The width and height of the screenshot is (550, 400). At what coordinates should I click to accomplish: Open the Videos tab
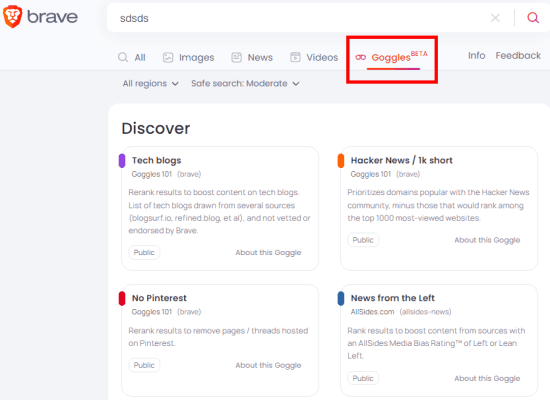pos(314,57)
